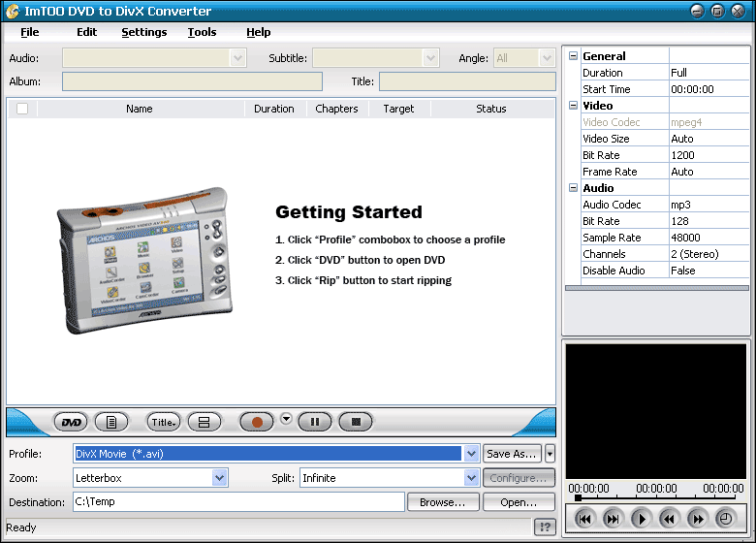This screenshot has width=756, height=543.
Task: Click the clock snapshot preview button
Action: click(x=725, y=519)
